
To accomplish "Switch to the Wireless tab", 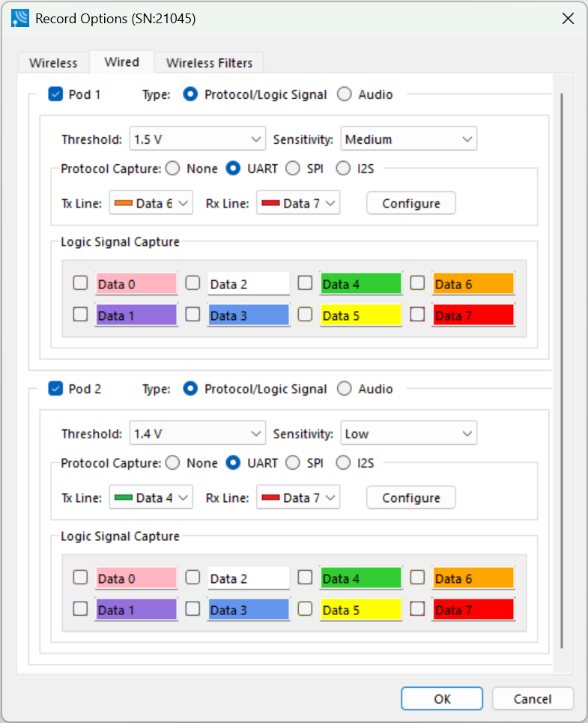I will pos(53,63).
